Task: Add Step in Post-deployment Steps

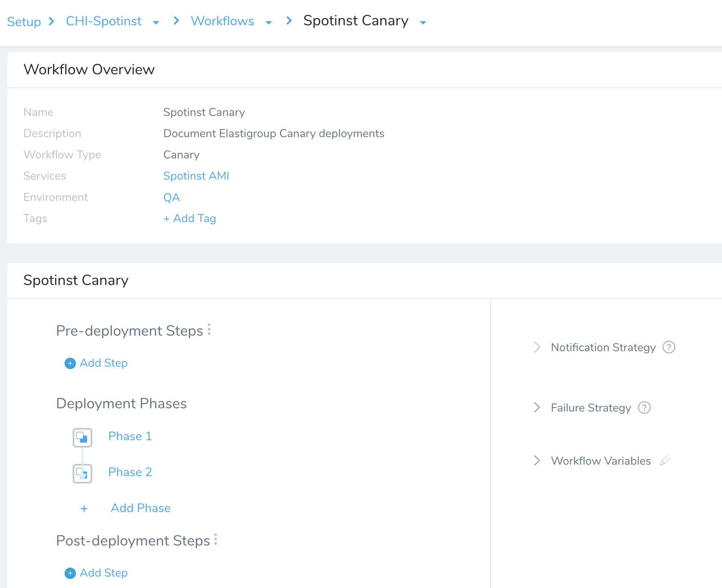Action: (104, 573)
